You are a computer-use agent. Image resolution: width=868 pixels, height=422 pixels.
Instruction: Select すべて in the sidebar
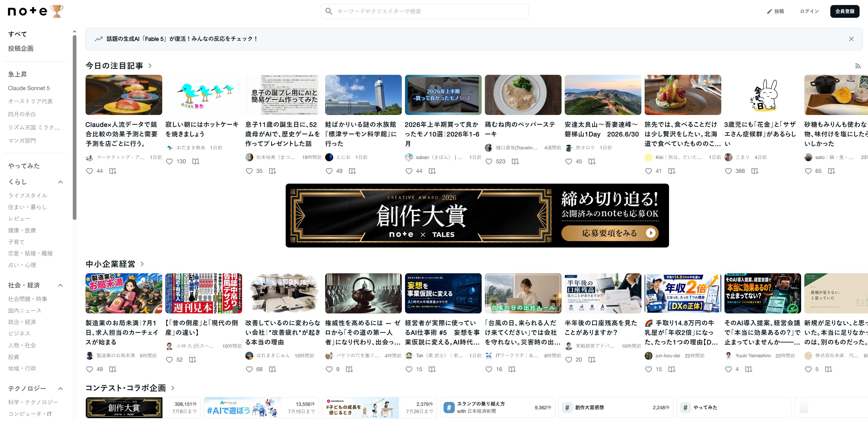tap(18, 34)
